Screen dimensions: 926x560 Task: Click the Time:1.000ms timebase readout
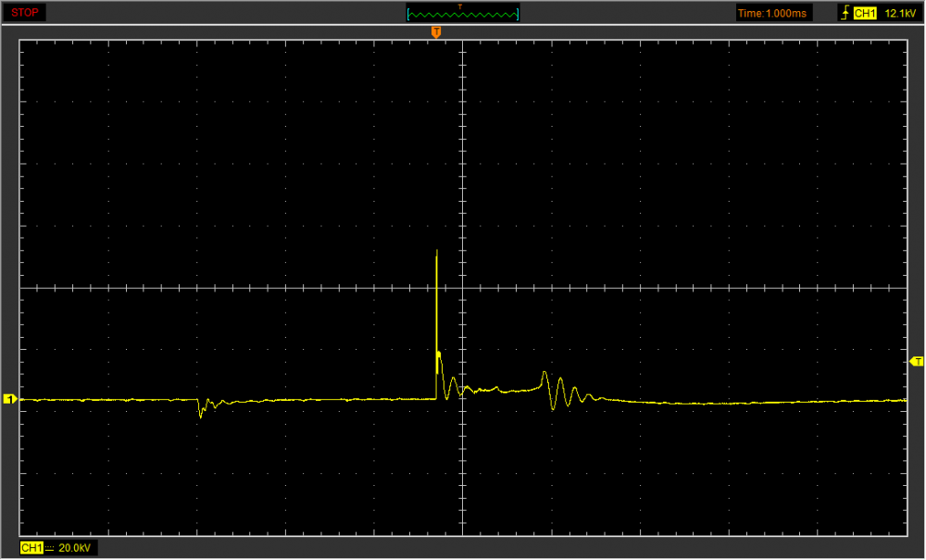click(773, 13)
